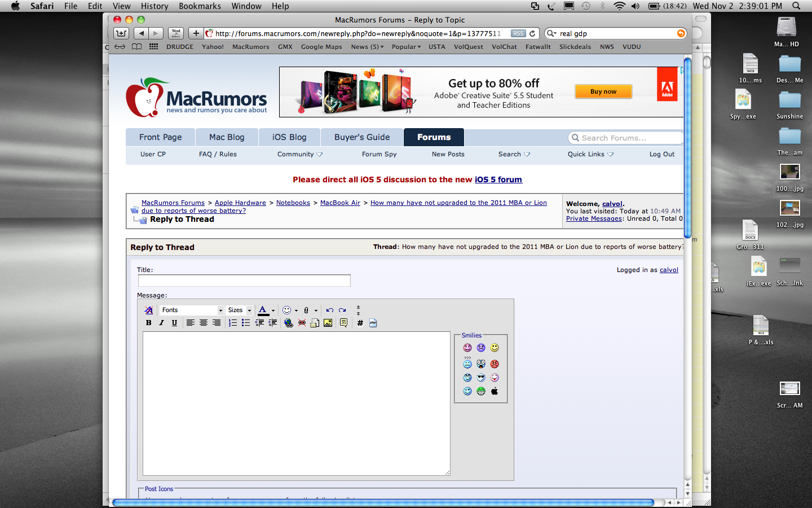Undo last edit in message editor
Viewport: 812px width, 508px height.
[329, 310]
